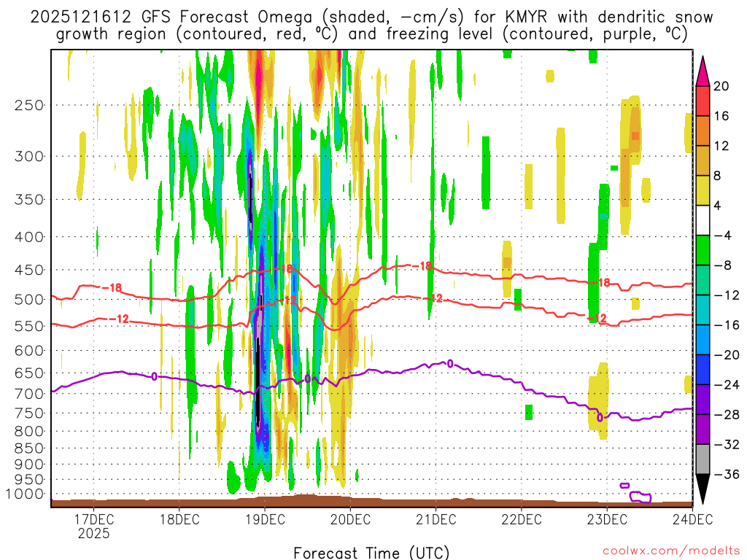Click the 19DEC time axis label

pyautogui.click(x=265, y=519)
